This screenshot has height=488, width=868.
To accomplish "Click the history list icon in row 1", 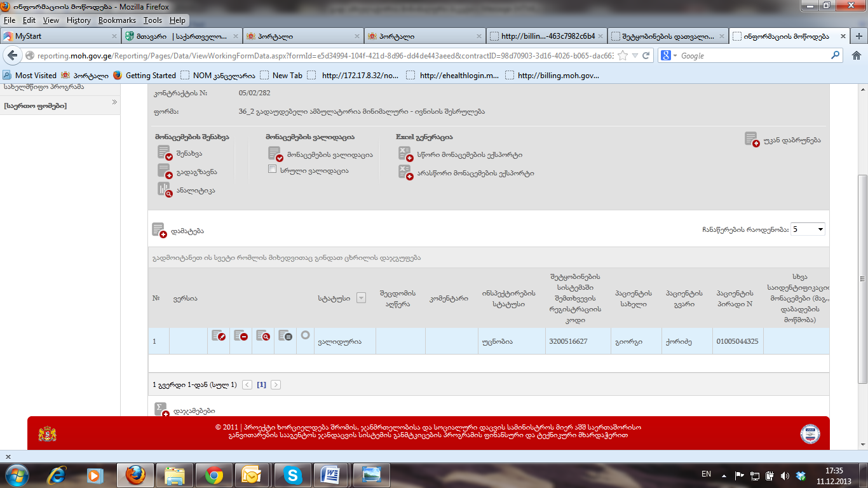I will [285, 336].
